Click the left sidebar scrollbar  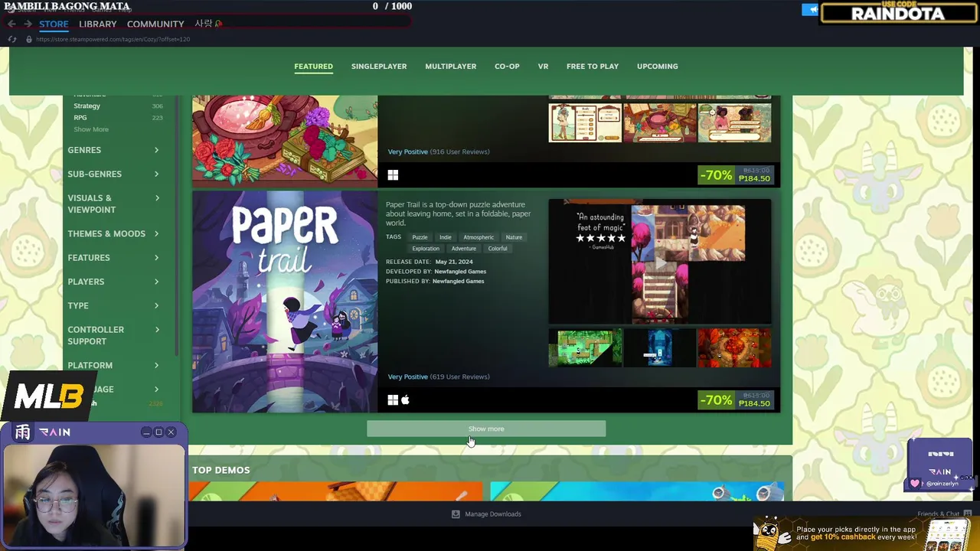(178, 226)
